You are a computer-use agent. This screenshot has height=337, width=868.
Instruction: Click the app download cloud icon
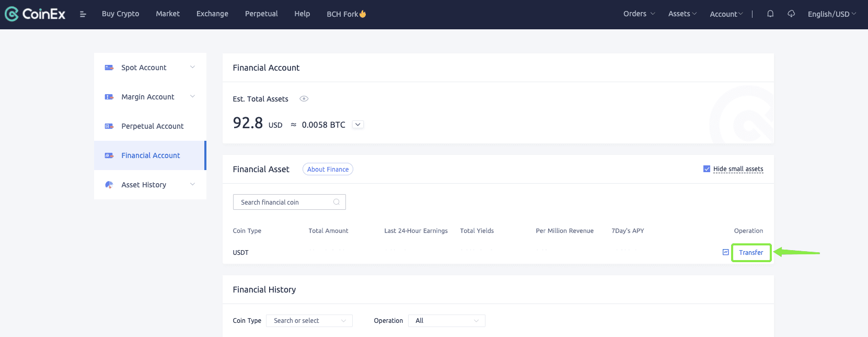coord(791,14)
